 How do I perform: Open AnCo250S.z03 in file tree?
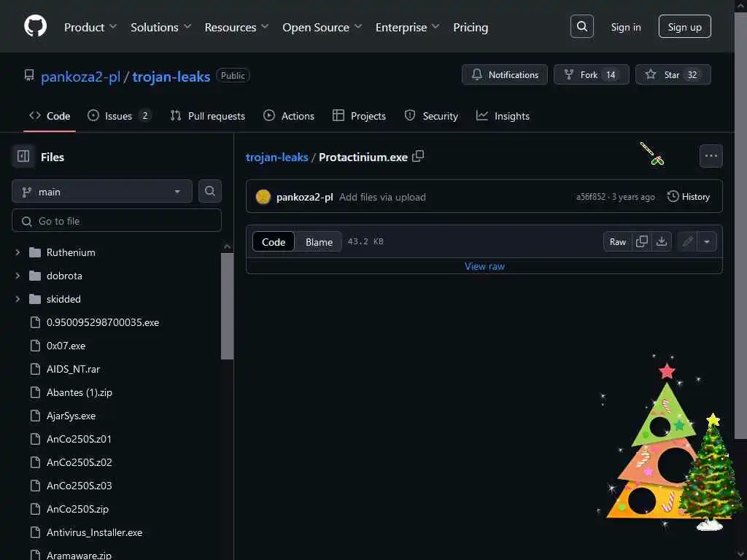tap(79, 486)
